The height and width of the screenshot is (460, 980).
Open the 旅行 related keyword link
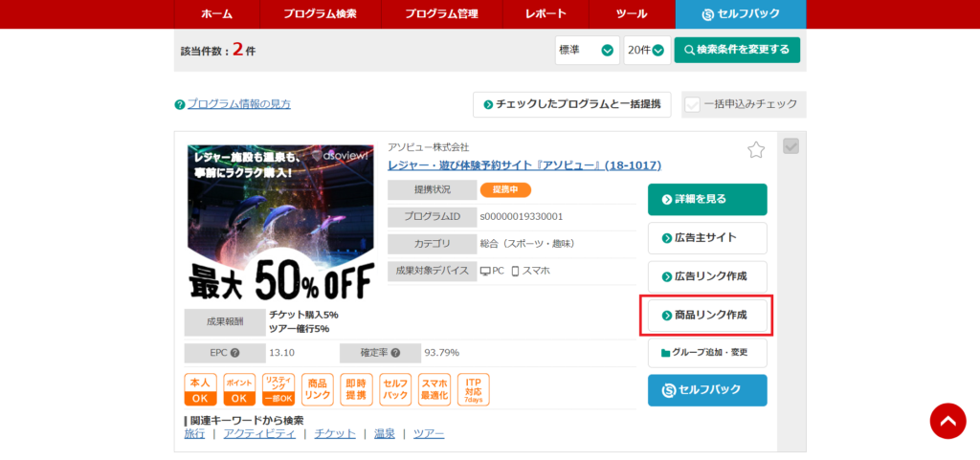tap(194, 434)
